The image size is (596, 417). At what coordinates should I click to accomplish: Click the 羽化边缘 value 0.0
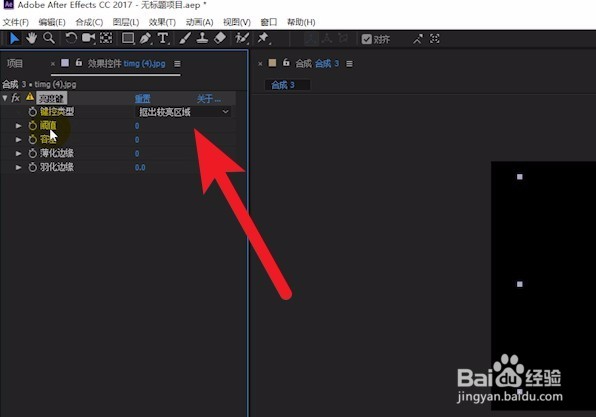point(140,168)
